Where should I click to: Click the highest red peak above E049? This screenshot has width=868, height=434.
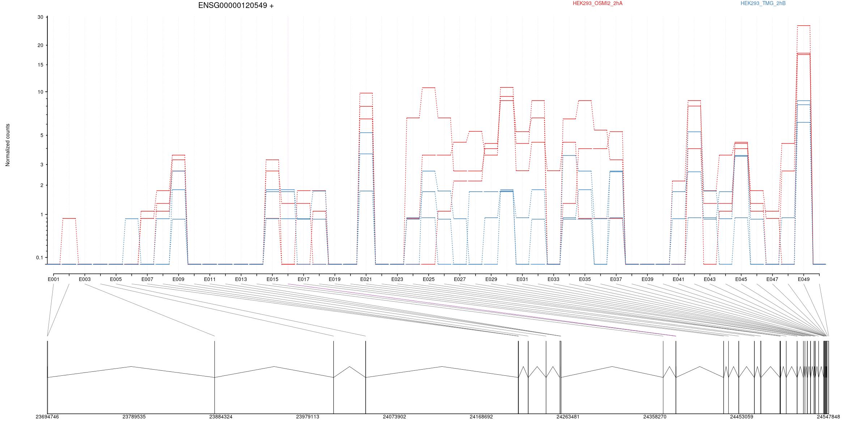click(804, 26)
